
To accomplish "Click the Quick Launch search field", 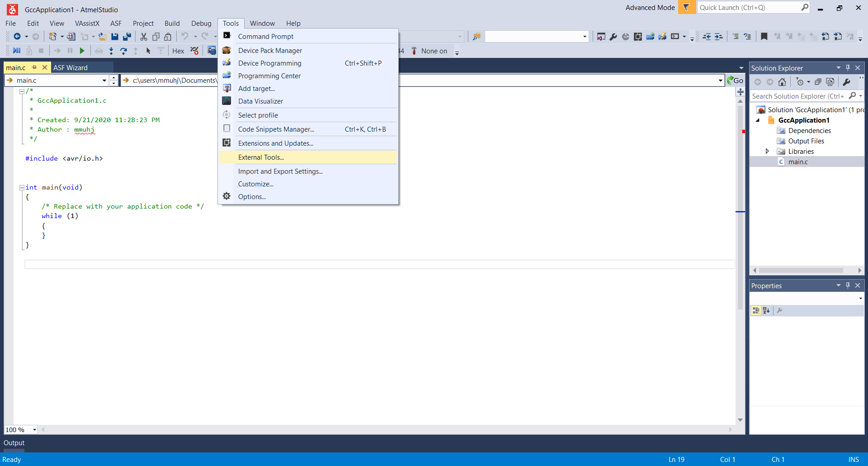I will [750, 8].
